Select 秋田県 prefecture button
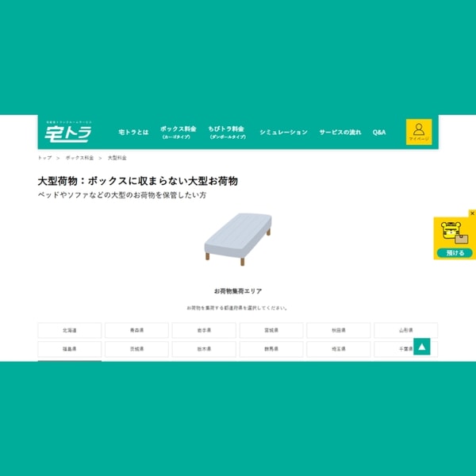The height and width of the screenshot is (476, 476). 339,330
